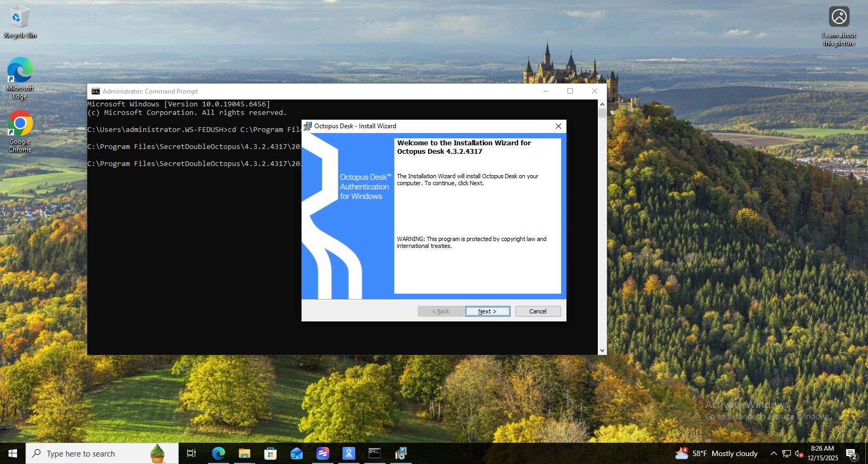The width and height of the screenshot is (868, 464).
Task: Open Microsoft Edge from the taskbar
Action: [218, 453]
